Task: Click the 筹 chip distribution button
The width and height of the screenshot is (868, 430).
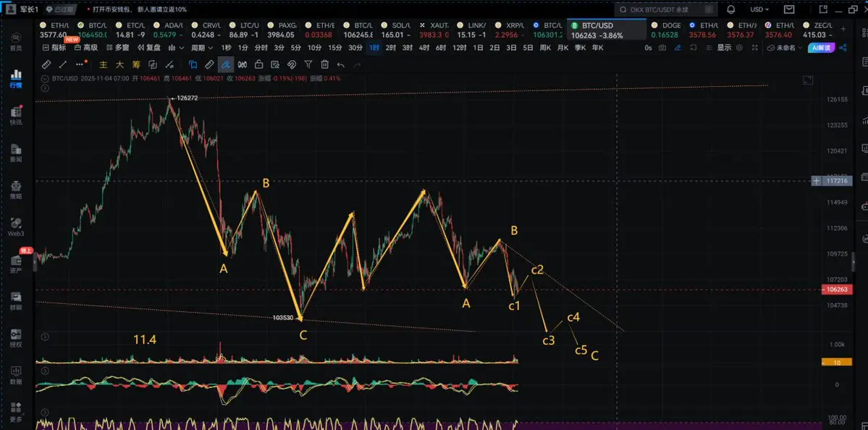Action: [x=136, y=64]
